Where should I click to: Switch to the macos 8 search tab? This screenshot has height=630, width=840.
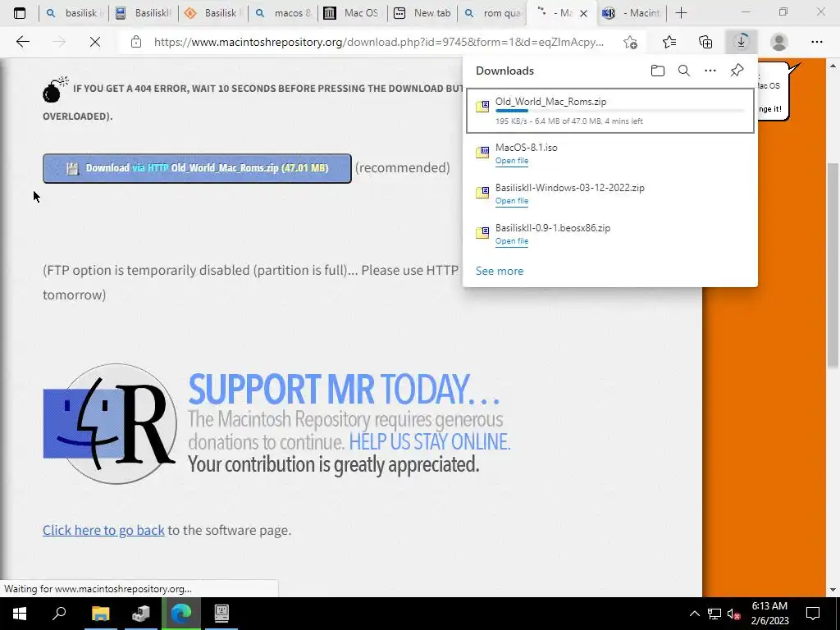[x=282, y=13]
